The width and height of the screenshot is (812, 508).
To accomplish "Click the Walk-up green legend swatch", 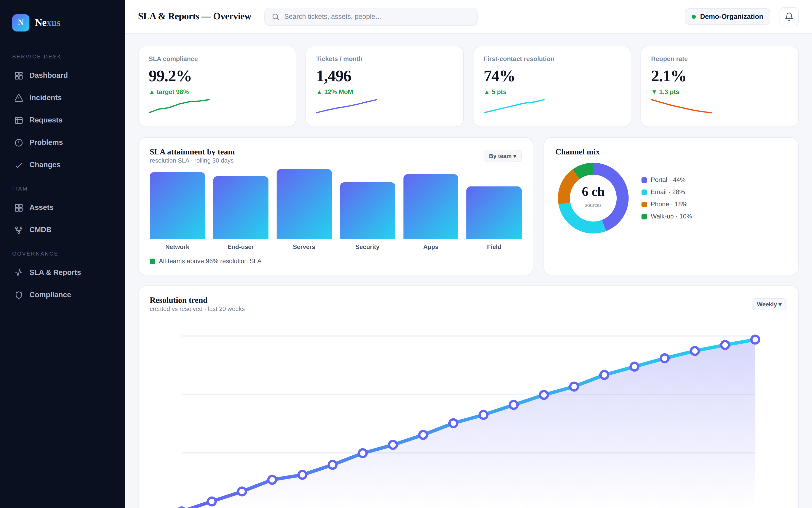I will point(644,217).
